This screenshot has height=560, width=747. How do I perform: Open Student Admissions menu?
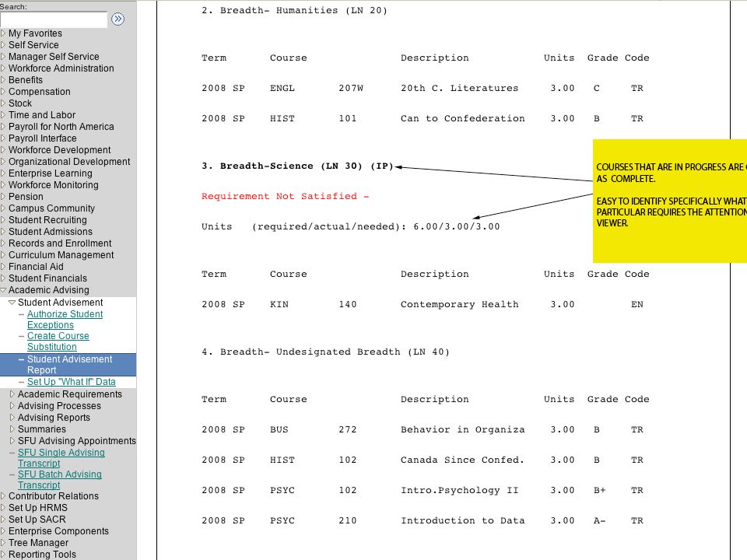click(x=51, y=232)
